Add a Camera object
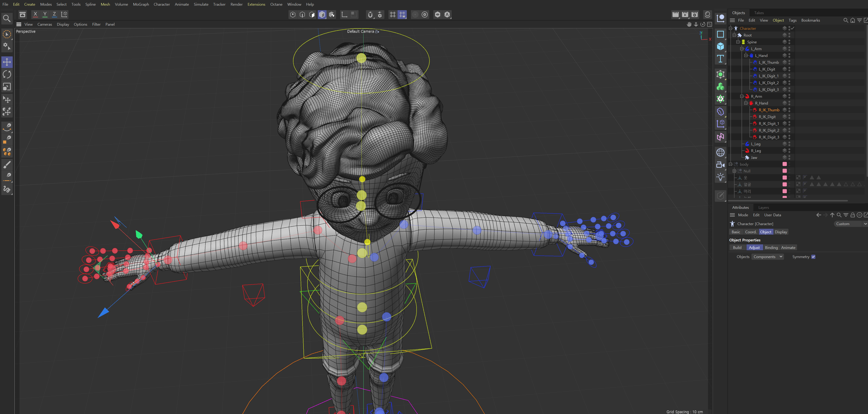 click(720, 165)
